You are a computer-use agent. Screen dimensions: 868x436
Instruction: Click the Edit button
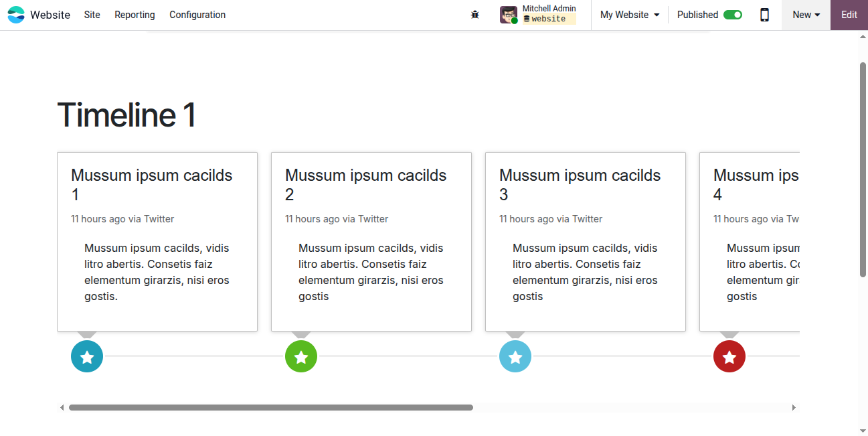(849, 15)
